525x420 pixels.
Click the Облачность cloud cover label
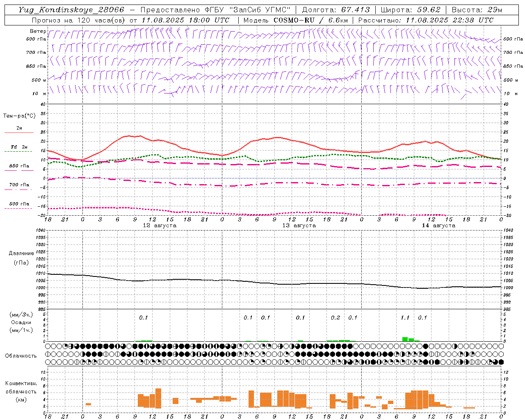click(21, 356)
